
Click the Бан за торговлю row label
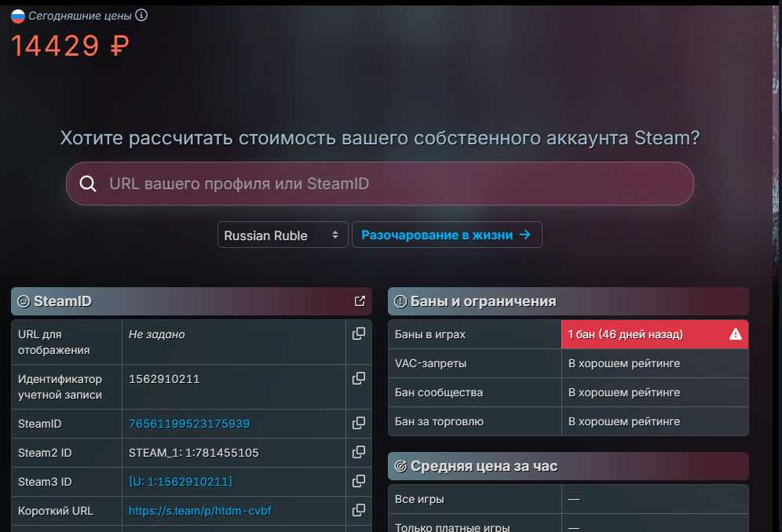tap(439, 421)
